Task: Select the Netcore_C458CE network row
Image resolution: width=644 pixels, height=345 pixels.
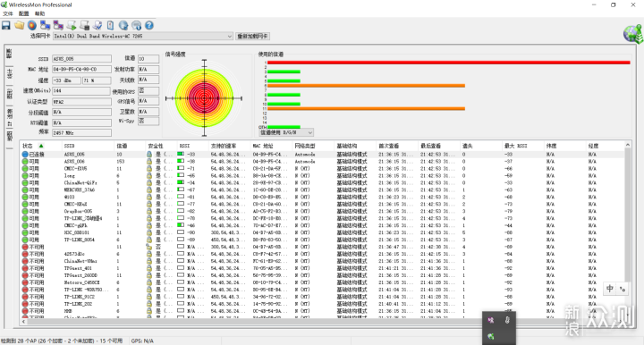Action: (322, 282)
